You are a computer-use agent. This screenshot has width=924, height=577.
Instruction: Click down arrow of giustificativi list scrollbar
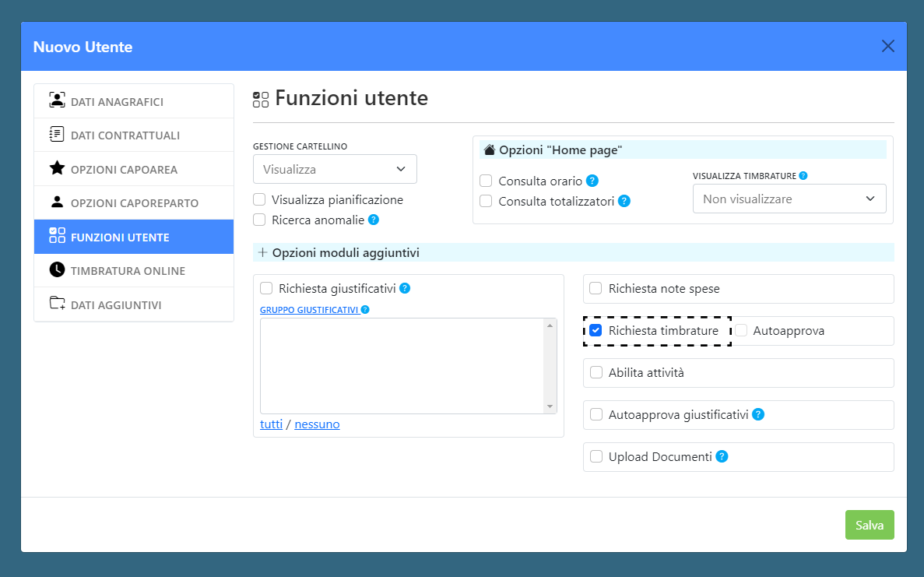pos(550,406)
